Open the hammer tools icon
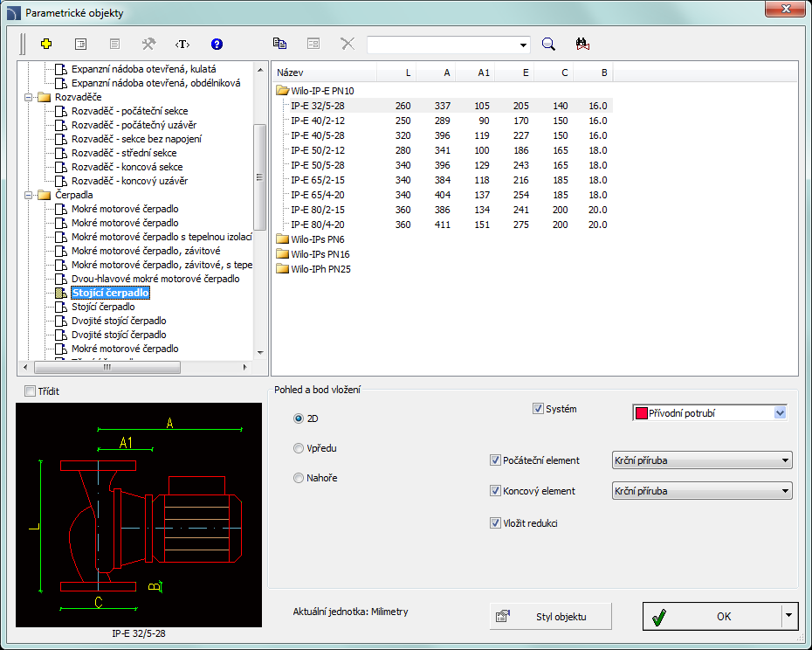 click(x=148, y=44)
